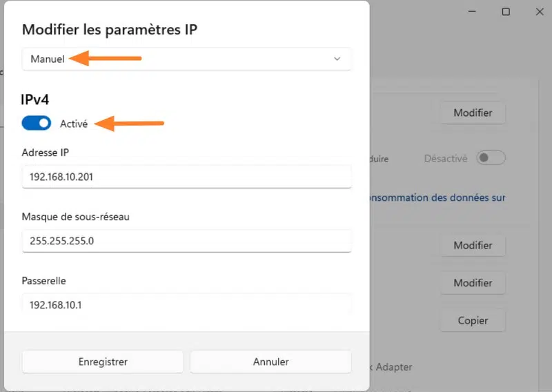This screenshot has height=392, width=552.
Task: Maximize the settings window
Action: (x=506, y=12)
